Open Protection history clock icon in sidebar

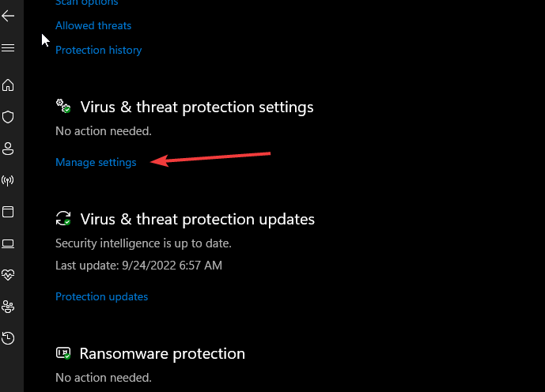pyautogui.click(x=8, y=338)
